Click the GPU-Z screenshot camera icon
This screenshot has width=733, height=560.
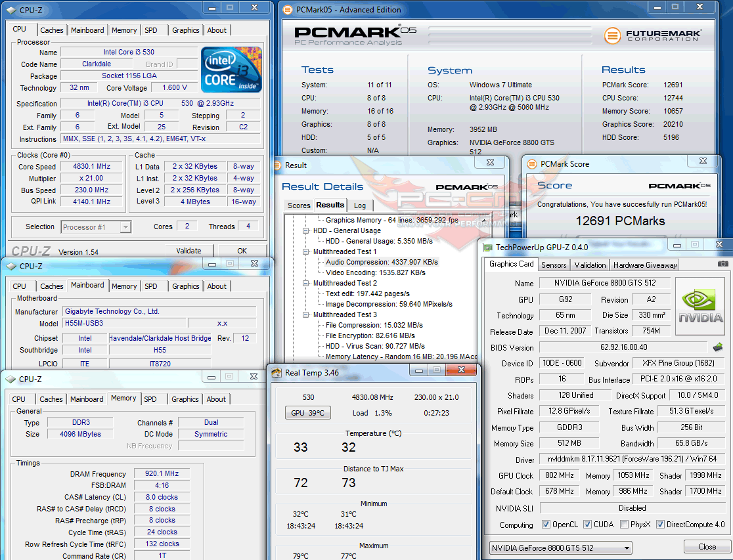click(x=722, y=264)
